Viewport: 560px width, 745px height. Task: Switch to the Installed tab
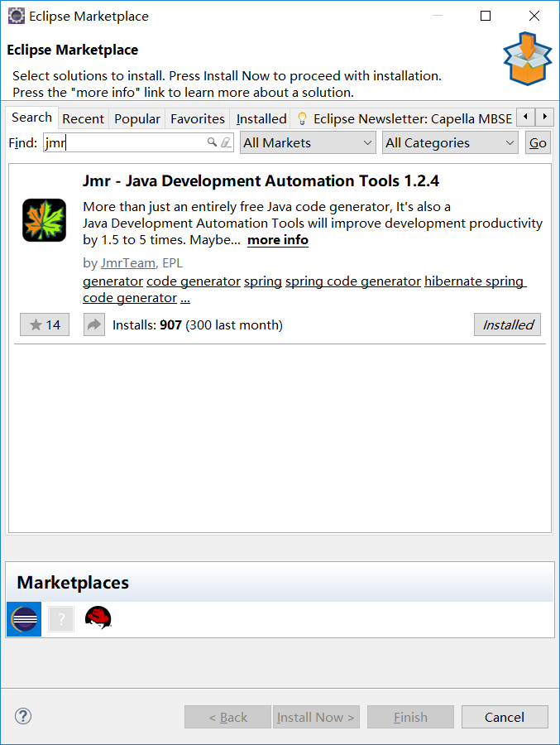pos(261,118)
